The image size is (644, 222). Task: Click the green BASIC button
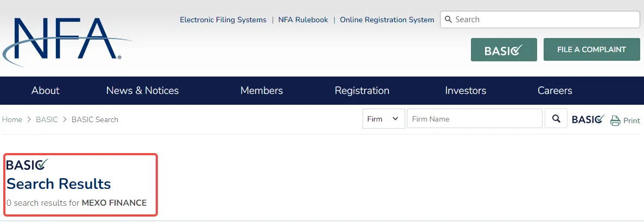click(x=504, y=50)
